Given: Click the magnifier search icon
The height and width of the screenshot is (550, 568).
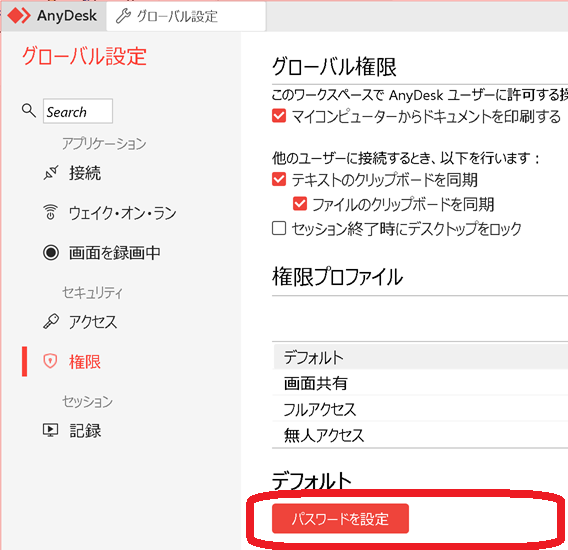Looking at the screenshot, I should point(29,111).
